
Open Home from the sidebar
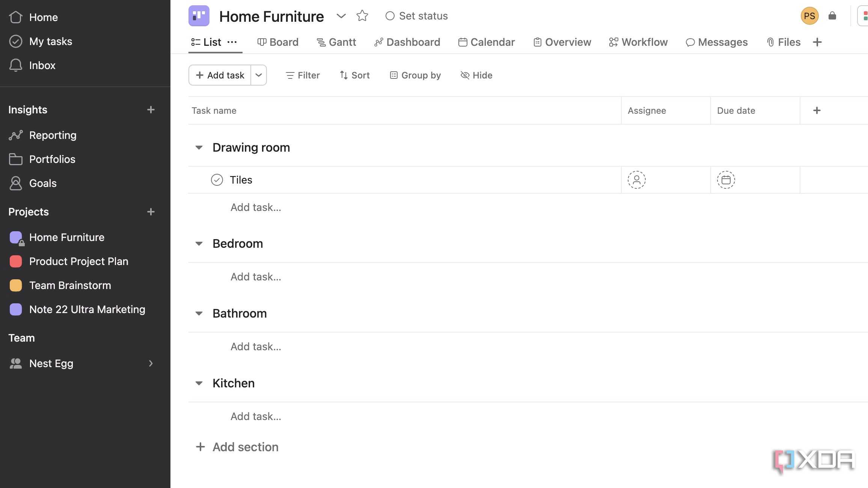pos(34,17)
